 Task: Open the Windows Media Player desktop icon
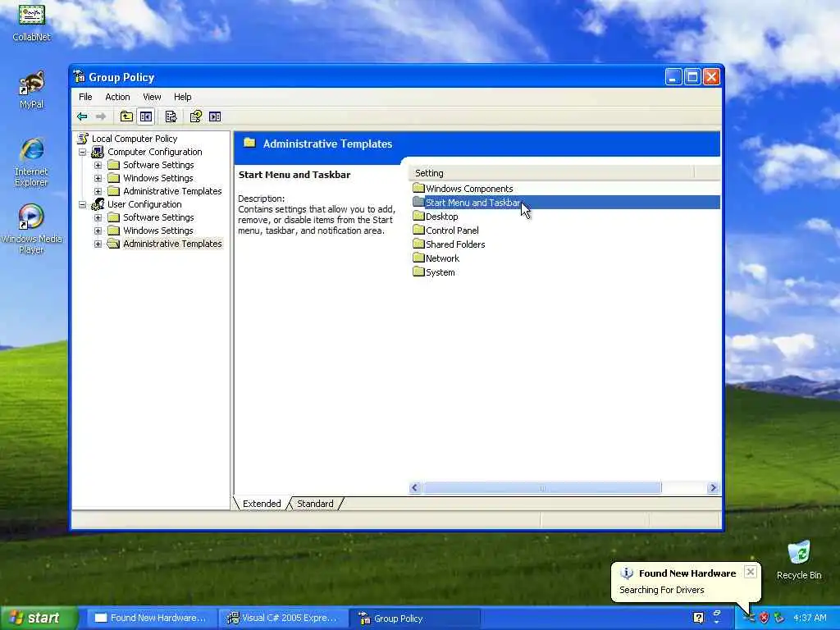[32, 229]
